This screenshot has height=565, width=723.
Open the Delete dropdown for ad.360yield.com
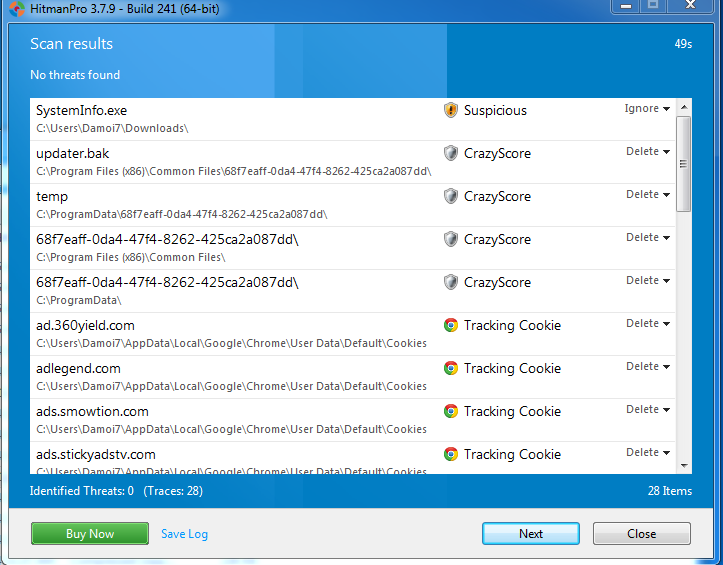point(647,323)
